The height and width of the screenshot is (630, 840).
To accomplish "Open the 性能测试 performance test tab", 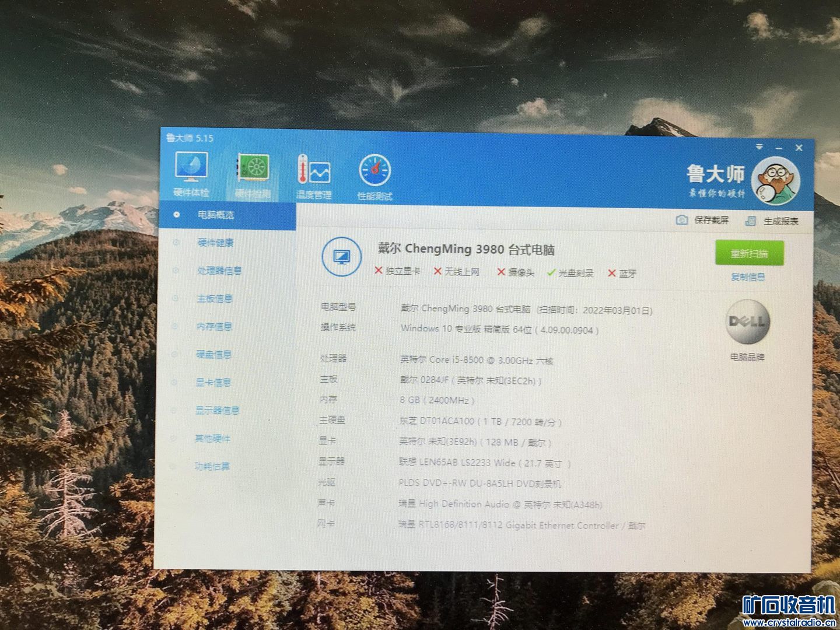I will pyautogui.click(x=374, y=178).
